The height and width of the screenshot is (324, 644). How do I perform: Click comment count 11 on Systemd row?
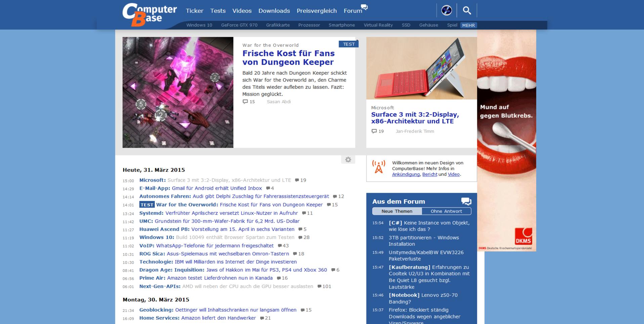click(x=307, y=213)
